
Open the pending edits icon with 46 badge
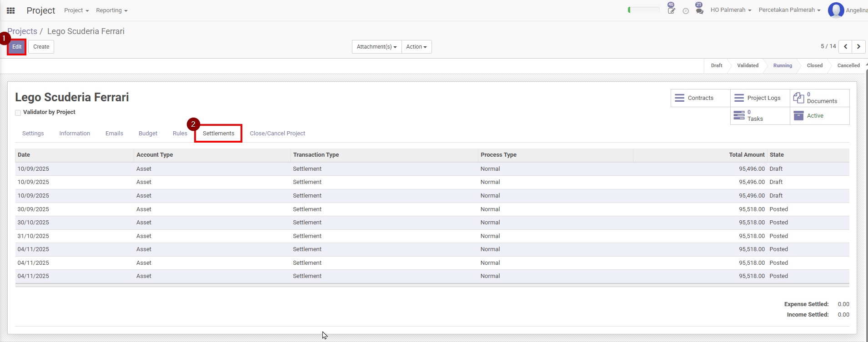pos(671,10)
